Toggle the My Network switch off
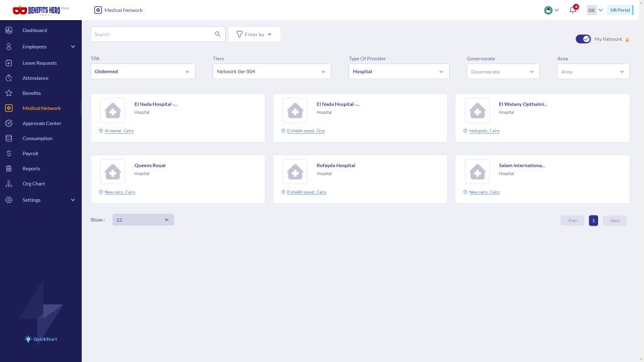 (583, 39)
